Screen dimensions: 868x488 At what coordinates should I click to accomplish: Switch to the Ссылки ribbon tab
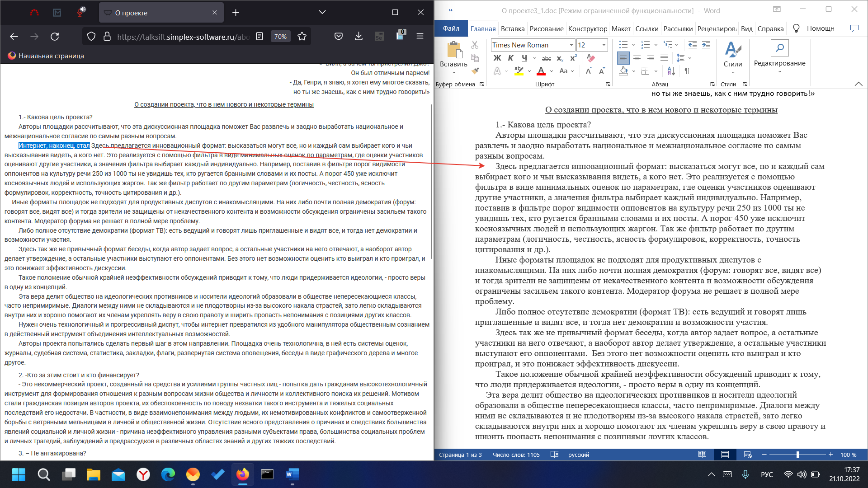click(647, 28)
